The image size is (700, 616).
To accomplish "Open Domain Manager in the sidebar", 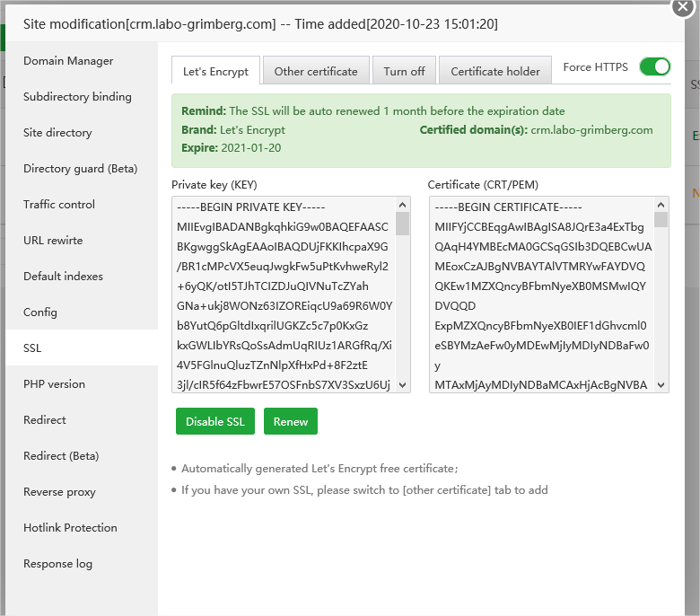I will point(68,61).
